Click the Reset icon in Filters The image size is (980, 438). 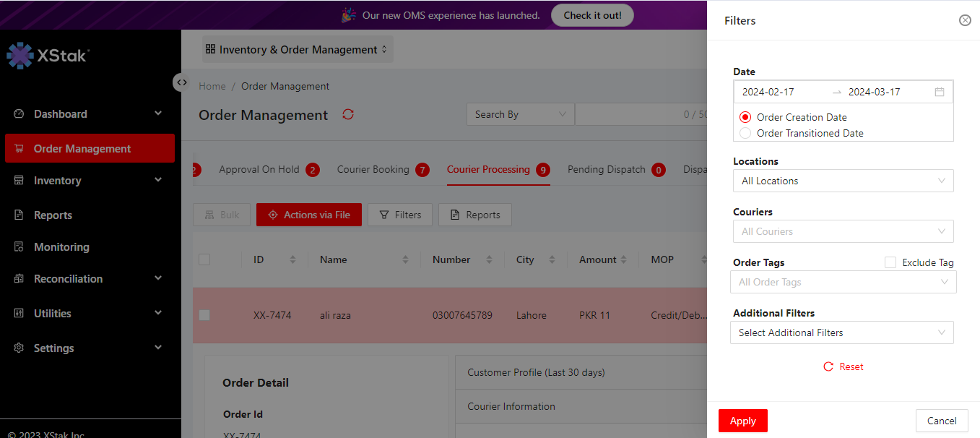(828, 367)
